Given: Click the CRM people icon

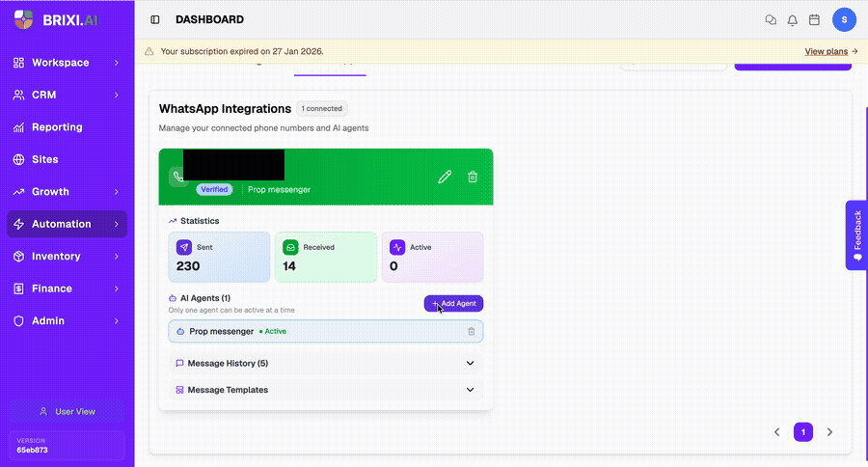Looking at the screenshot, I should point(19,95).
